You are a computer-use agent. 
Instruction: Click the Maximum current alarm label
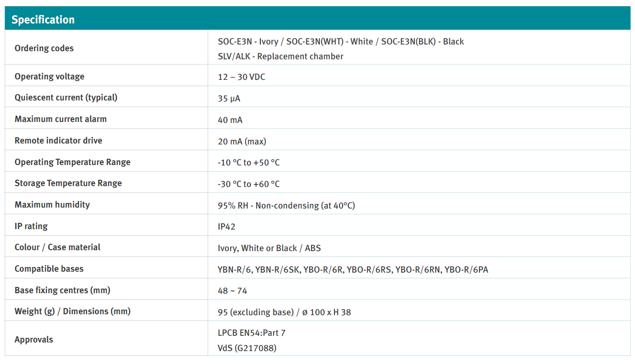[x=60, y=119]
